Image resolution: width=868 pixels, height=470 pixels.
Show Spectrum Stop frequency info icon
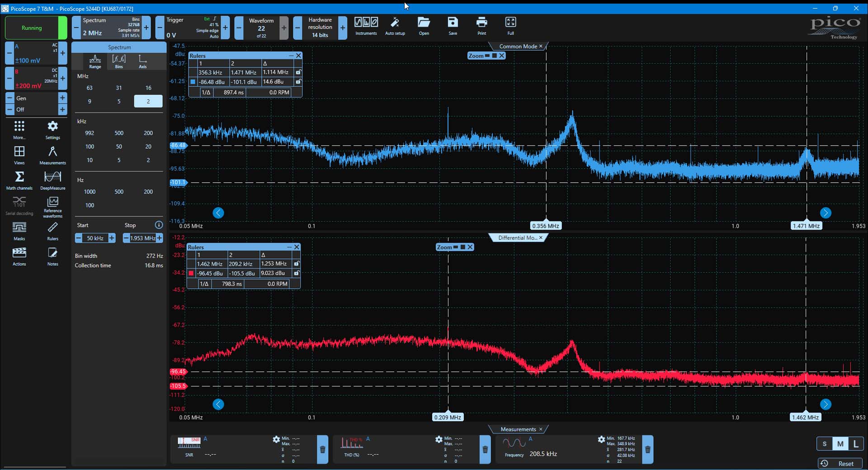click(x=159, y=225)
